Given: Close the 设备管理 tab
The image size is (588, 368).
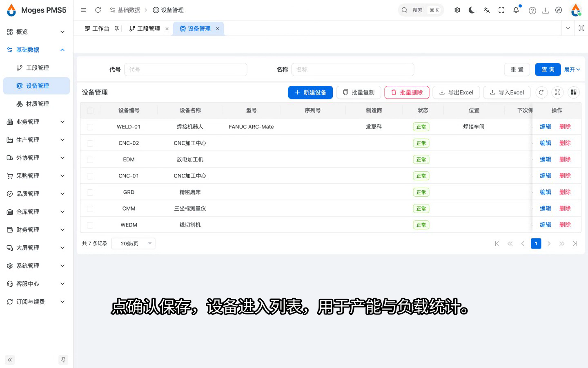Looking at the screenshot, I should point(218,29).
